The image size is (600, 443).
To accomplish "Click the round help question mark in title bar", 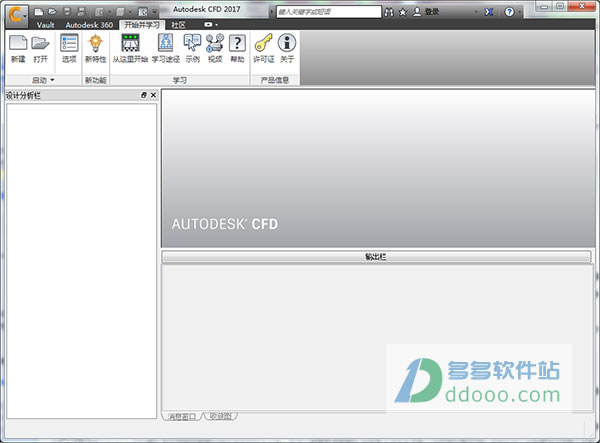I will [509, 12].
